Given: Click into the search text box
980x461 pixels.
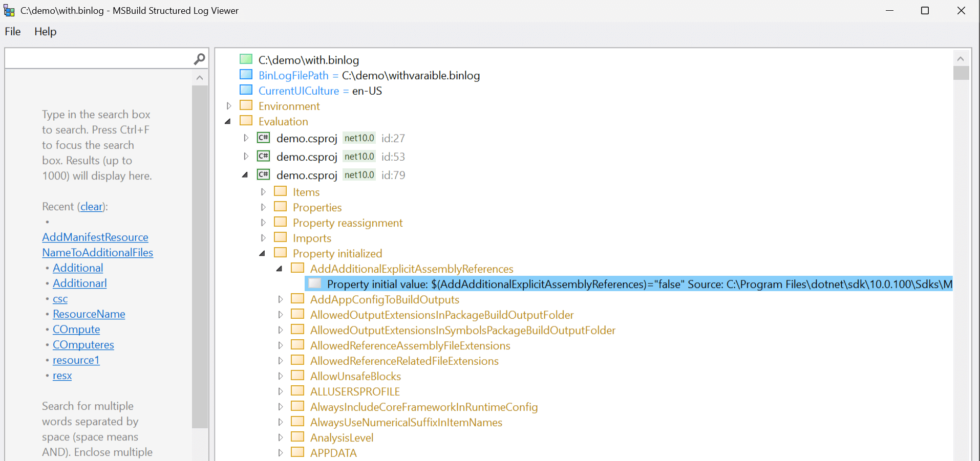Looking at the screenshot, I should click(x=97, y=59).
